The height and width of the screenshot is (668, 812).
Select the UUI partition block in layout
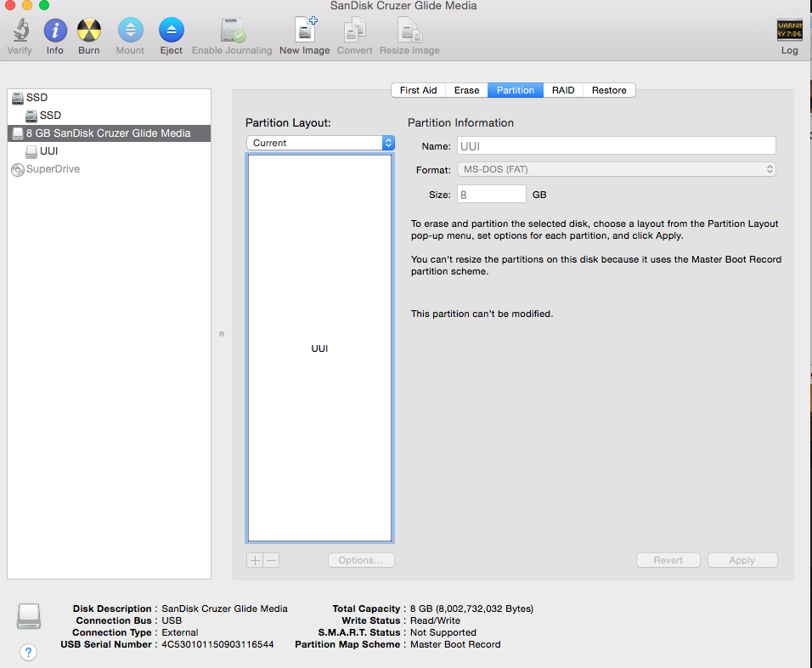[x=319, y=348]
